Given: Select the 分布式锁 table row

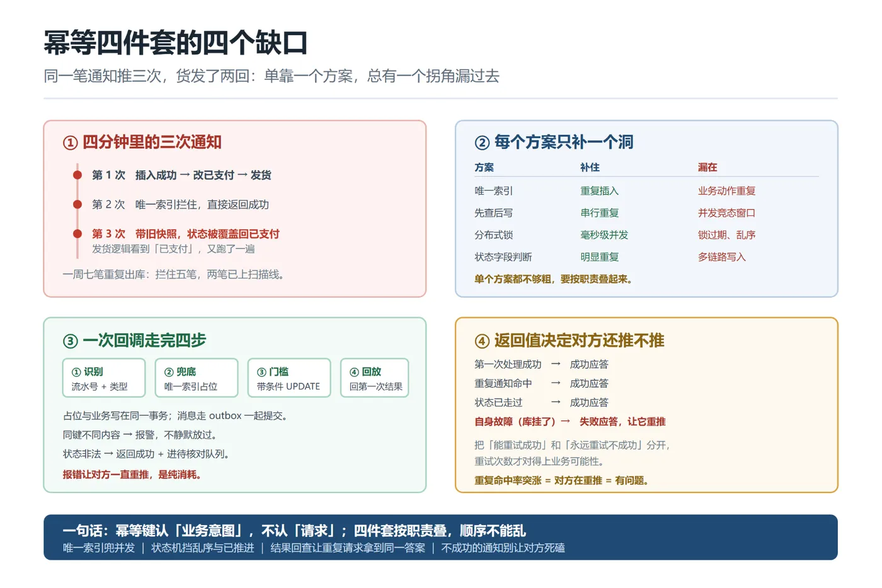Looking at the screenshot, I should (646, 235).
